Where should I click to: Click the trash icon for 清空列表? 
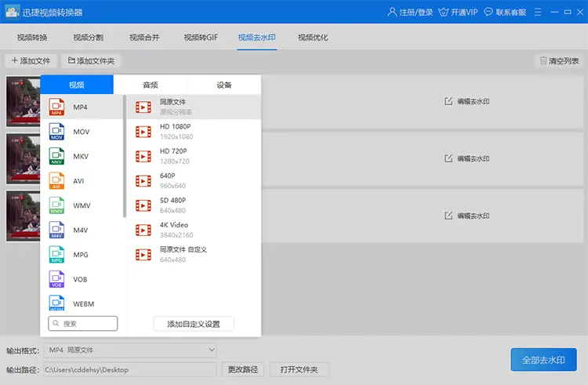click(543, 60)
